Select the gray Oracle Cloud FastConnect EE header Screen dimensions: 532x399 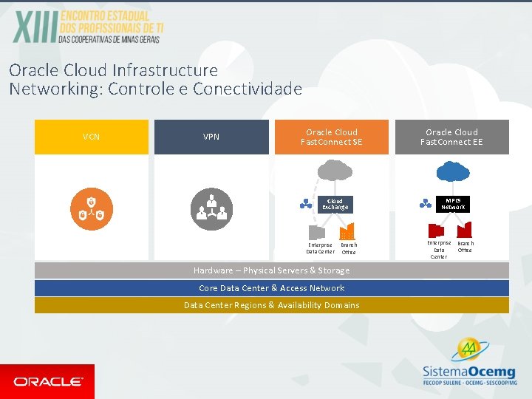pos(452,137)
